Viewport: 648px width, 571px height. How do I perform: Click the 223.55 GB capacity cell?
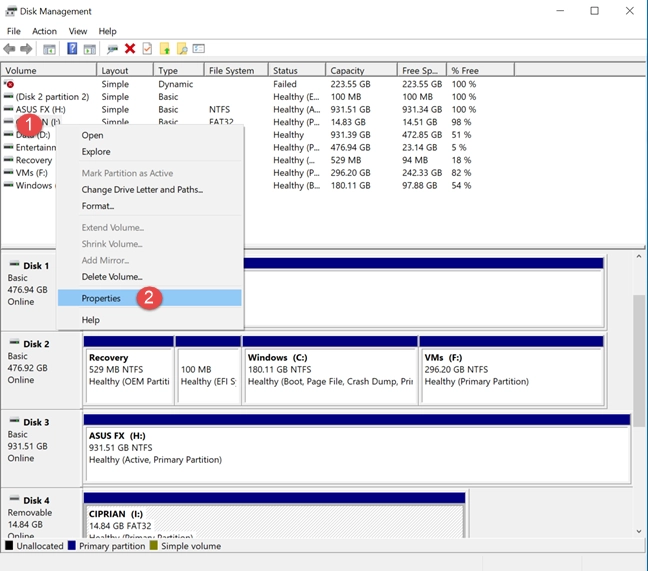pyautogui.click(x=350, y=84)
